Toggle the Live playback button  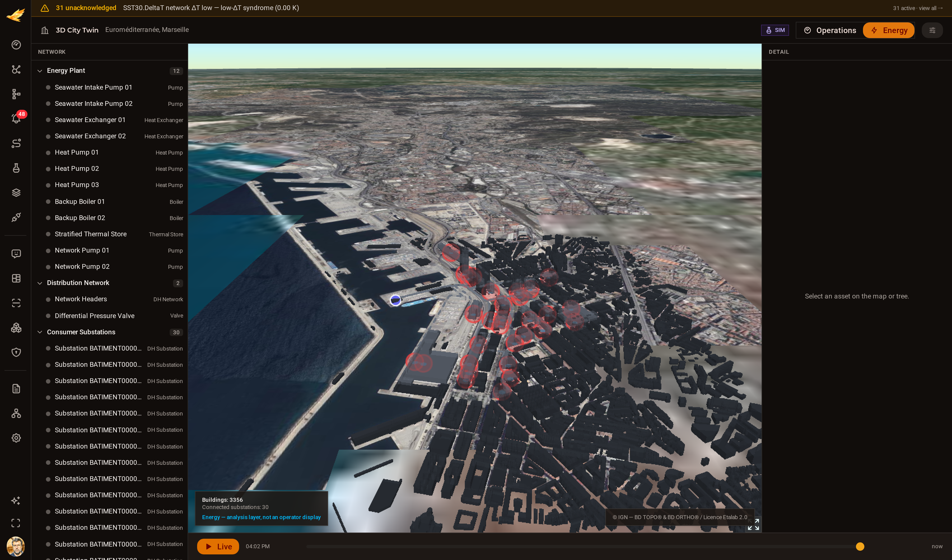[x=218, y=546]
